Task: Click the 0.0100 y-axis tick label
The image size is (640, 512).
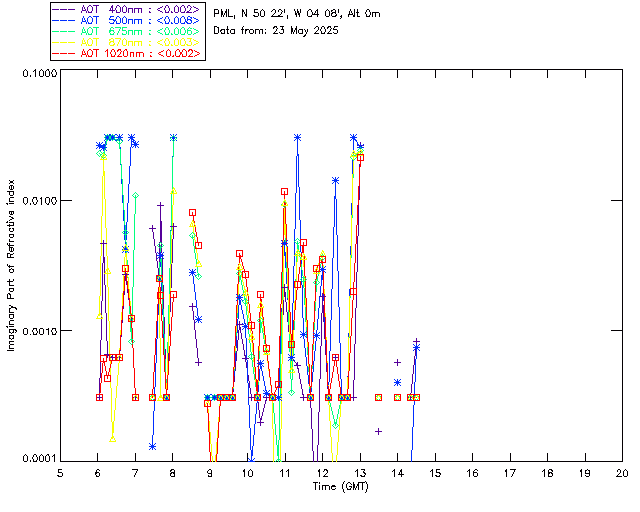Action: [x=36, y=202]
